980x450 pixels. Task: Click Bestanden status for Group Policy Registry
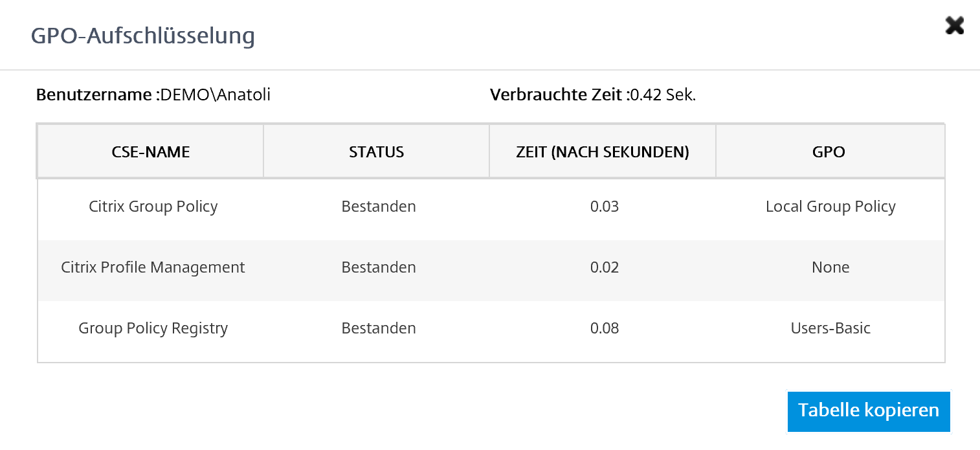(x=379, y=328)
